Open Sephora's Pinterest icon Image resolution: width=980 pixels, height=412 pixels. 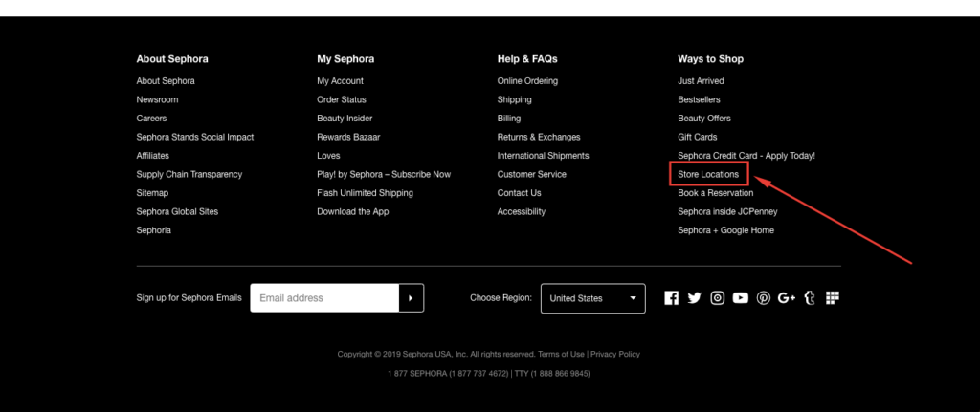tap(764, 297)
